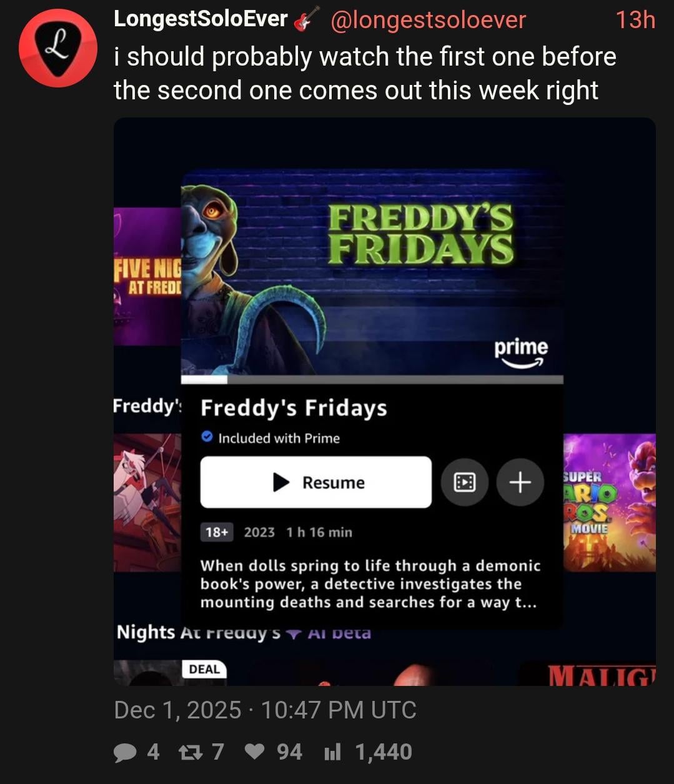
Task: Add Freddy's Fridays to watchlist with plus
Action: point(520,482)
